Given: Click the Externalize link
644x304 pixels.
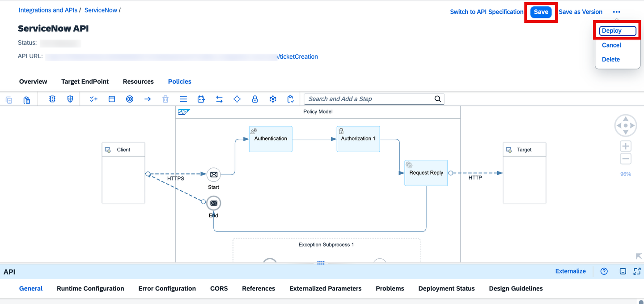Looking at the screenshot, I should pyautogui.click(x=571, y=271).
